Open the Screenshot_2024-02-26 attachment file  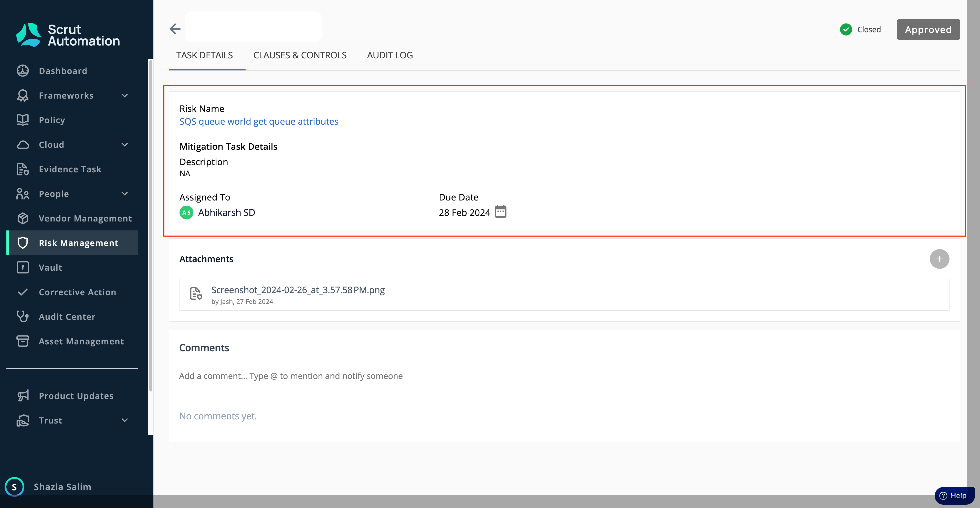tap(298, 290)
